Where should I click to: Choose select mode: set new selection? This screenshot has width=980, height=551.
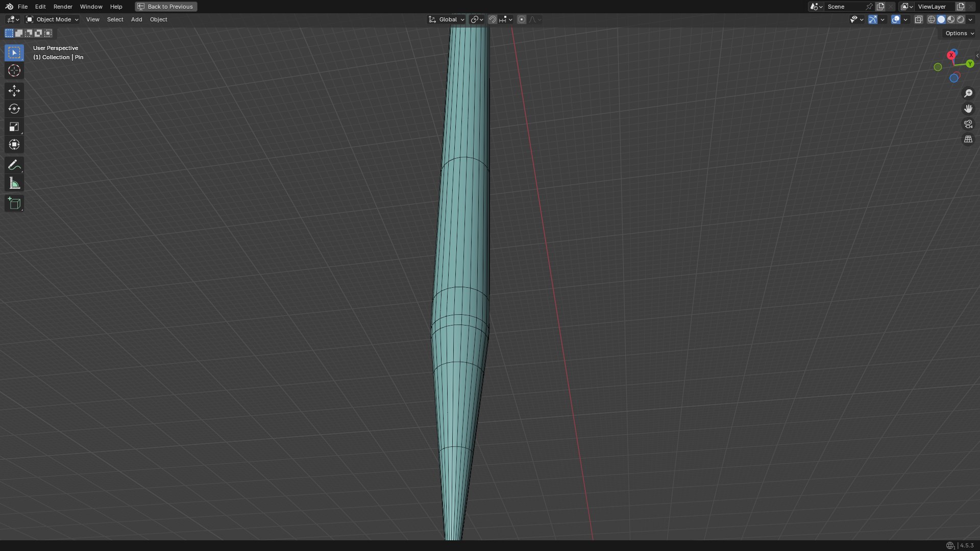[x=9, y=33]
